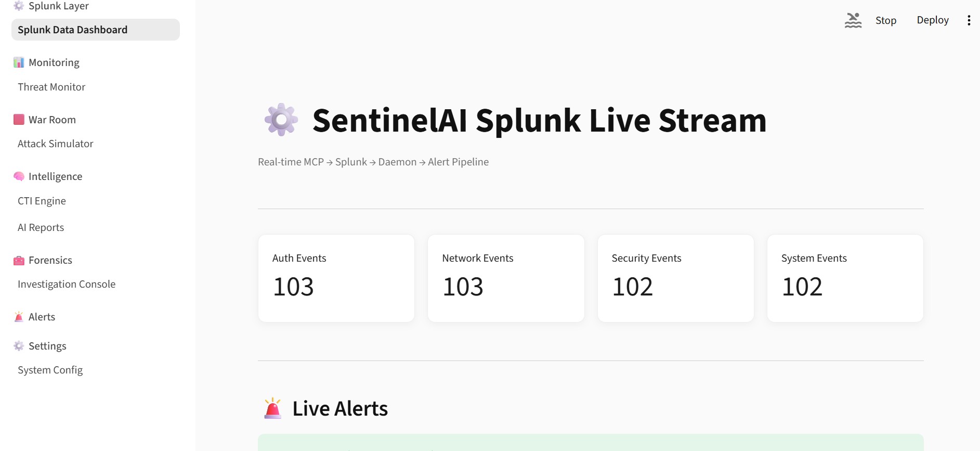Click the Monitoring bar chart icon
Image resolution: width=980 pixels, height=451 pixels.
pos(19,62)
